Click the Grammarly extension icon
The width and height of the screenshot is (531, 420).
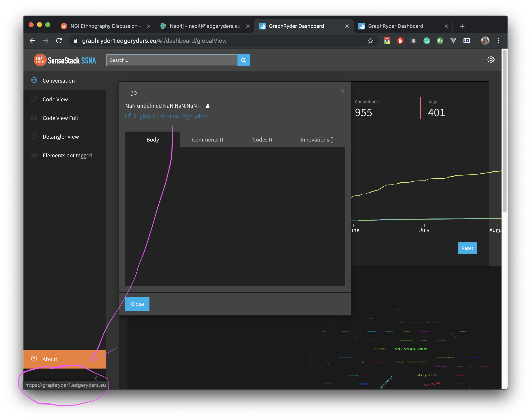click(427, 41)
